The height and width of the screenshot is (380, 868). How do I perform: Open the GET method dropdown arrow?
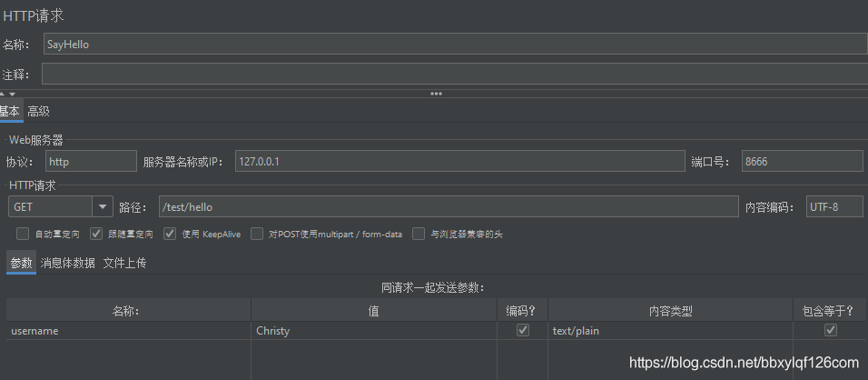coord(102,207)
